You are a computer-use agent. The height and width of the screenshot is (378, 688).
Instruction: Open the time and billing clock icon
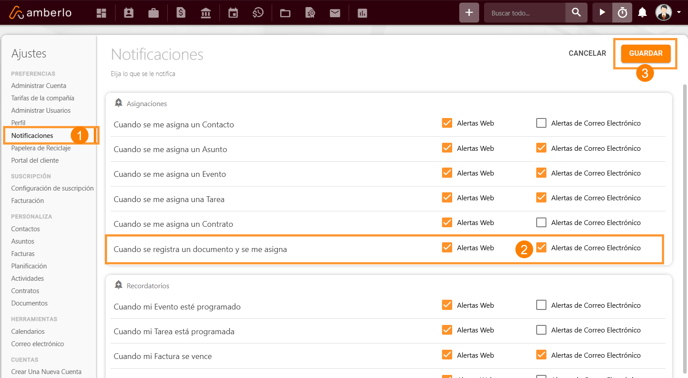pos(258,13)
